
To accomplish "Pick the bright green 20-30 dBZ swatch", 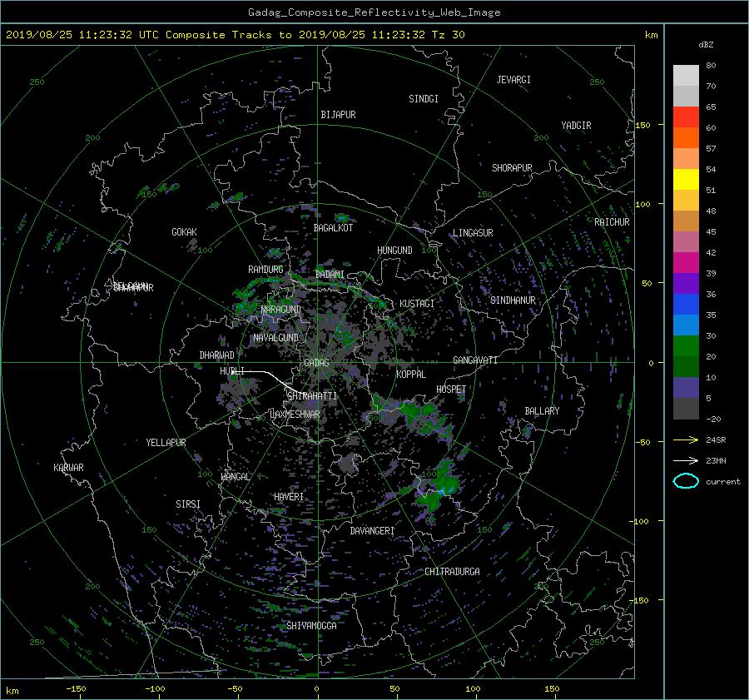I will coord(686,346).
